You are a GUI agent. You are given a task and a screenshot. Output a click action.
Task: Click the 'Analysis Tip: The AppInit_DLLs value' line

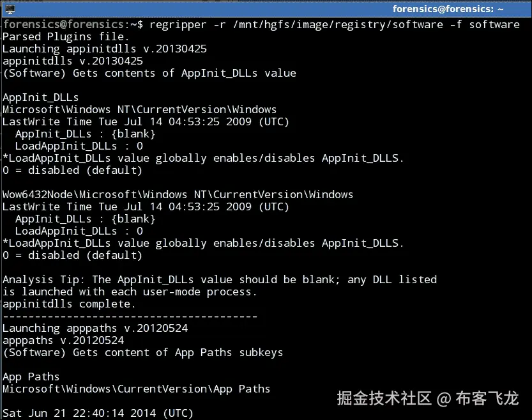[220, 280]
